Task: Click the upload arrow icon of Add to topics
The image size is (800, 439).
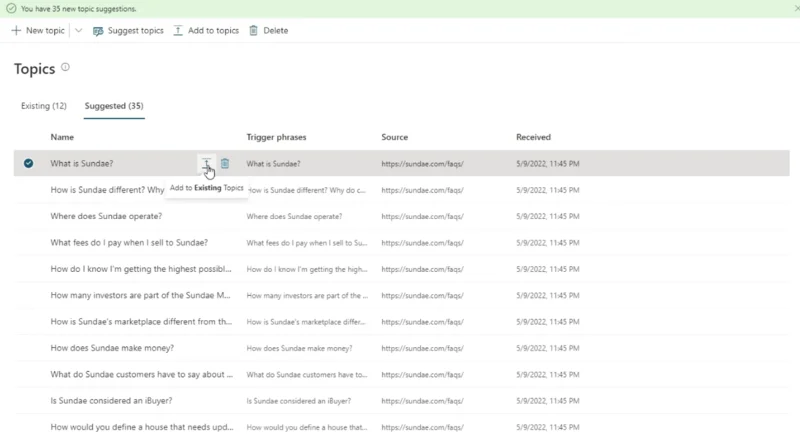Action: pyautogui.click(x=178, y=31)
